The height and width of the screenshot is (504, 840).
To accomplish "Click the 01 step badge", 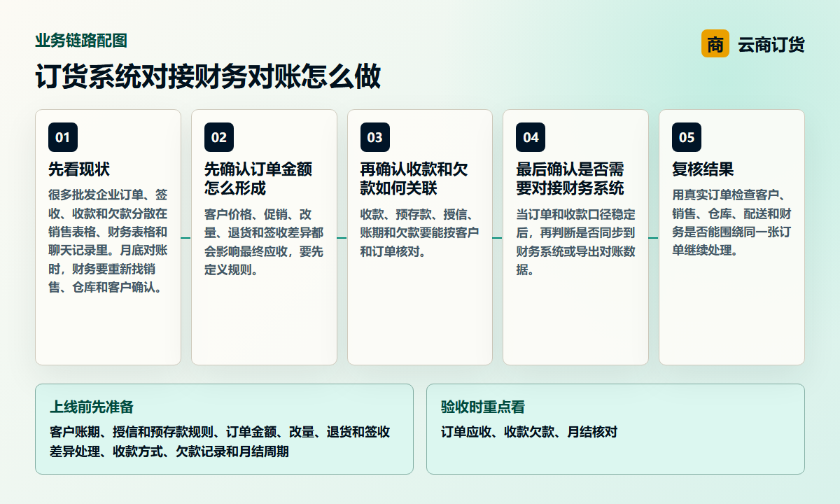I will coord(63,137).
